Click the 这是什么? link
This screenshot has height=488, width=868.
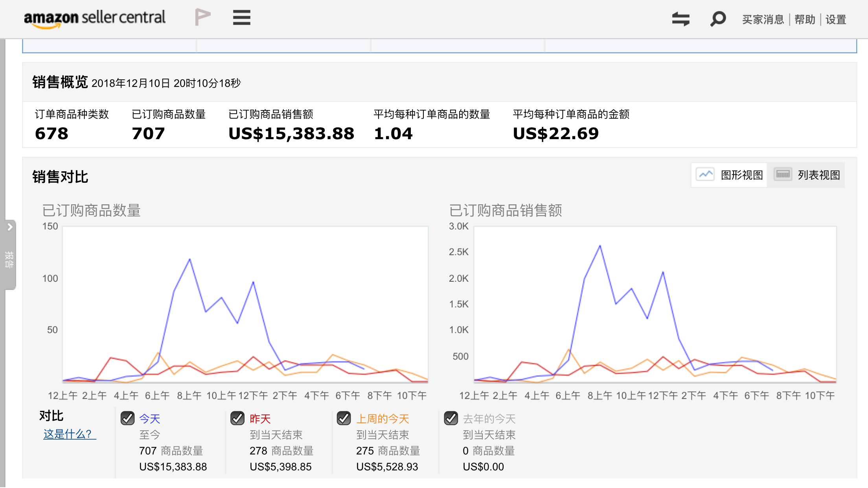[70, 434]
